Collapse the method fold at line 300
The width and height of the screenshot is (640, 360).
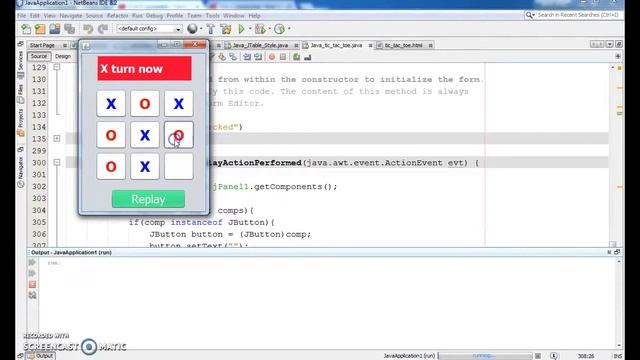coord(57,162)
